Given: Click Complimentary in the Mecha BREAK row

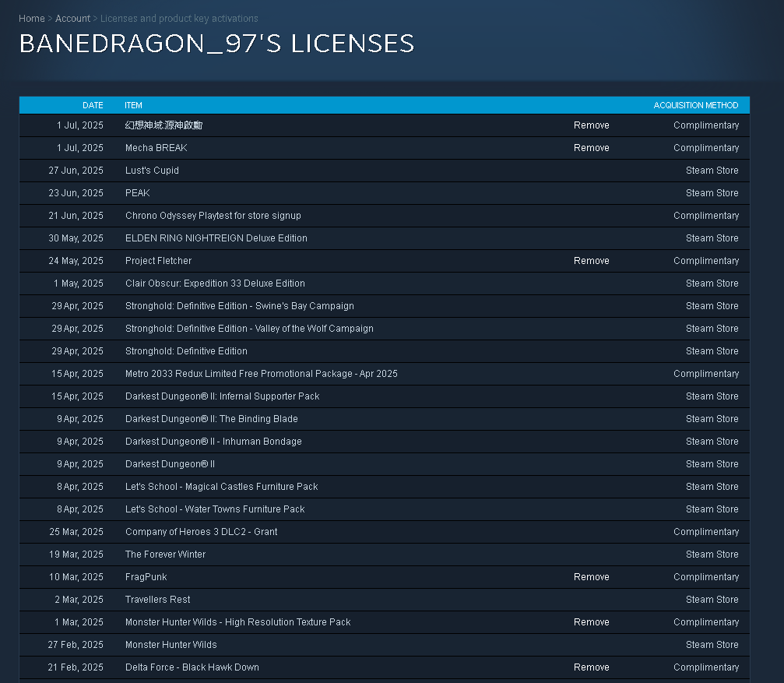Looking at the screenshot, I should point(706,147).
